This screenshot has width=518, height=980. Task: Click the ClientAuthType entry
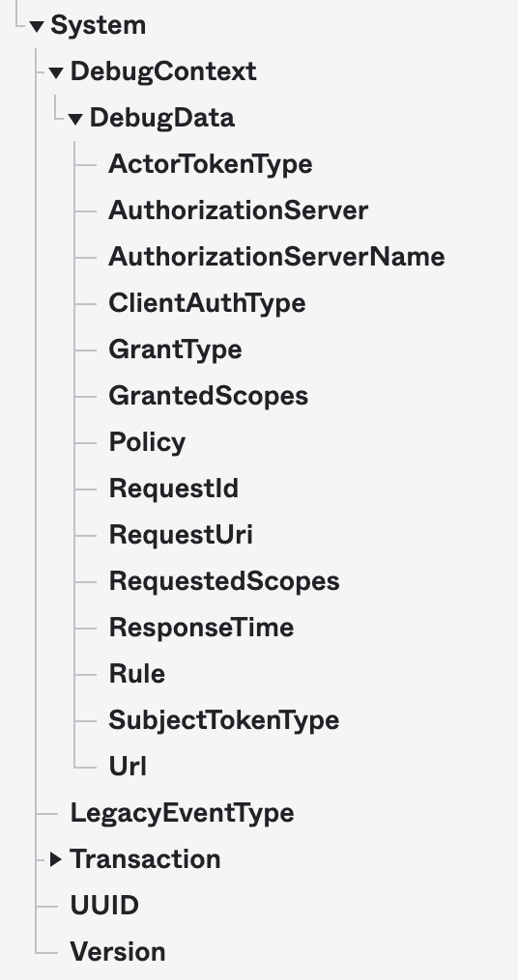click(x=207, y=303)
